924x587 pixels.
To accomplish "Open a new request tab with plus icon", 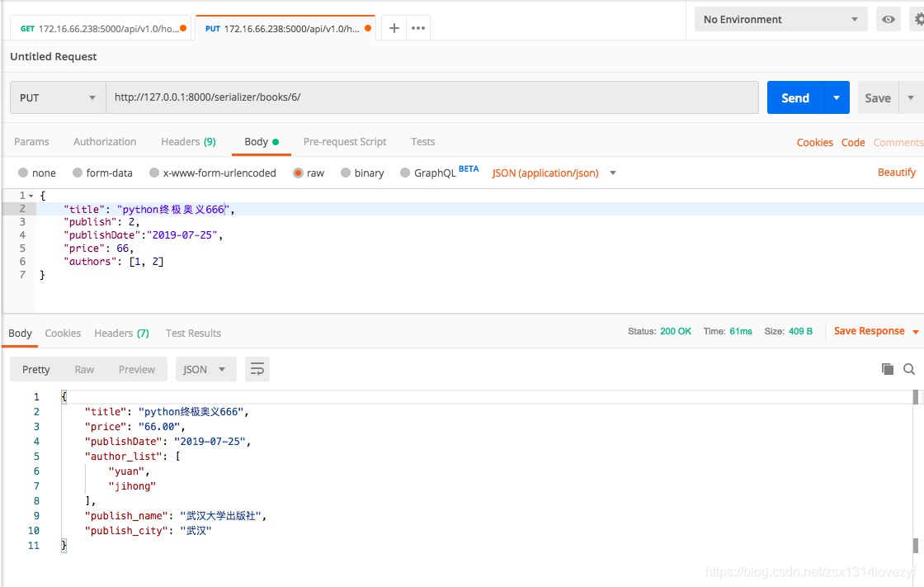I will [394, 28].
